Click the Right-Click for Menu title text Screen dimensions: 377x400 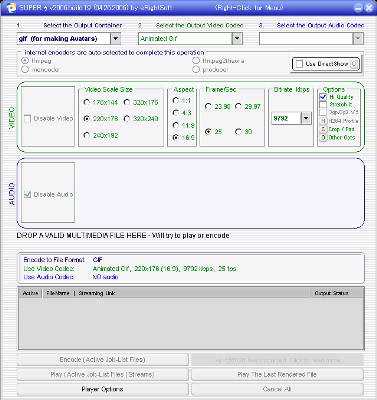(249, 8)
